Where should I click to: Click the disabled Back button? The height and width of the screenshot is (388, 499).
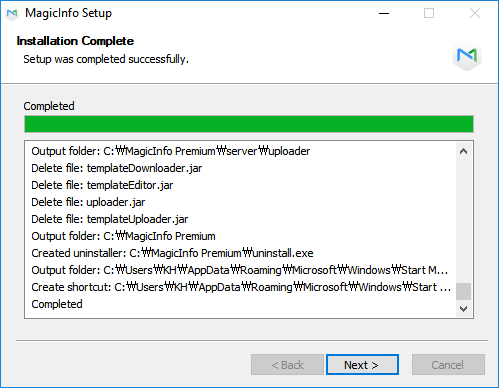[287, 365]
